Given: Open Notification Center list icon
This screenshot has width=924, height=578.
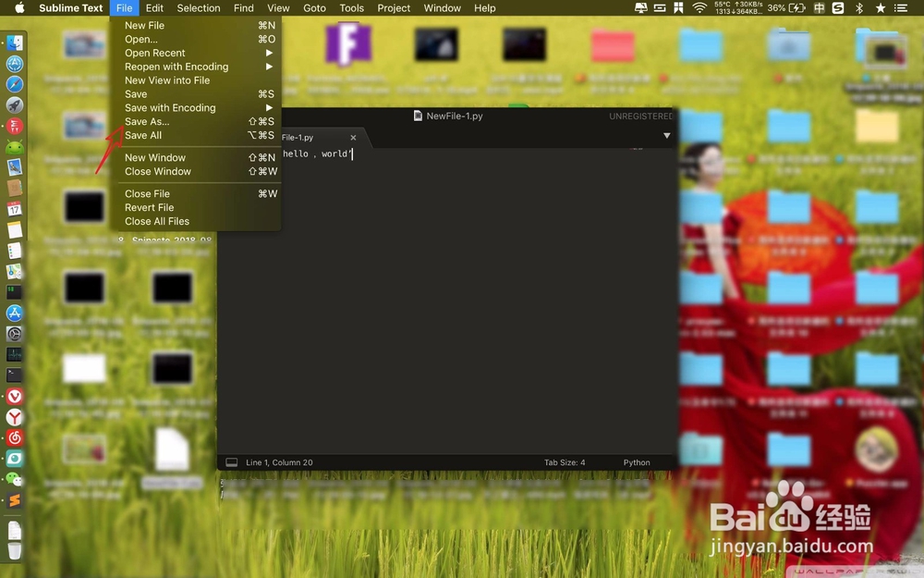Looking at the screenshot, I should 900,7.
